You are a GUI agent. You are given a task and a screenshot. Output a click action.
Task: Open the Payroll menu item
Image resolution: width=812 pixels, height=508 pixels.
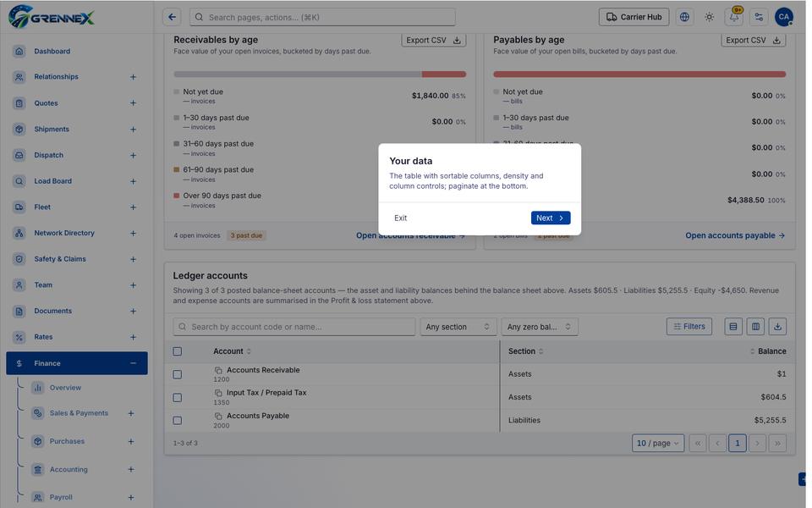pyautogui.click(x=61, y=497)
